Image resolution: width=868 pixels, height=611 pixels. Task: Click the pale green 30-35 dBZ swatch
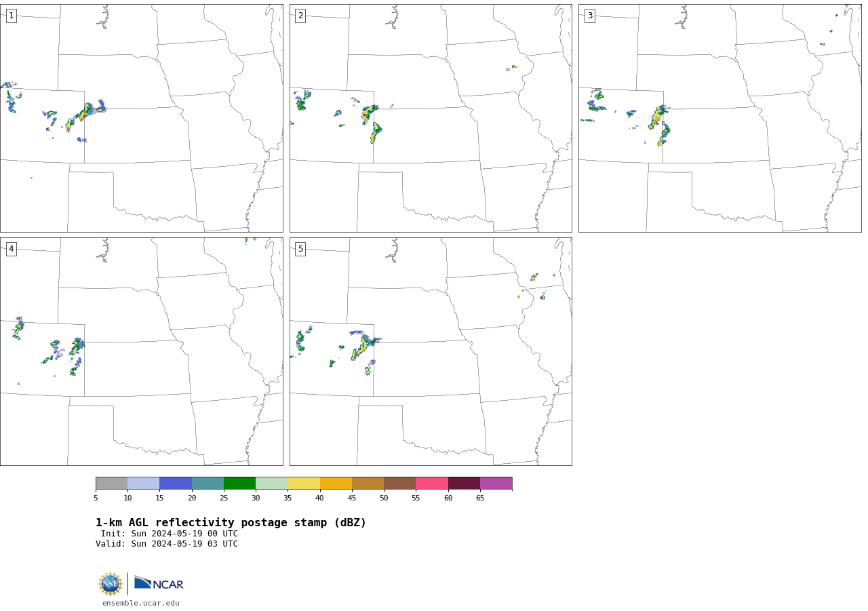click(x=271, y=484)
